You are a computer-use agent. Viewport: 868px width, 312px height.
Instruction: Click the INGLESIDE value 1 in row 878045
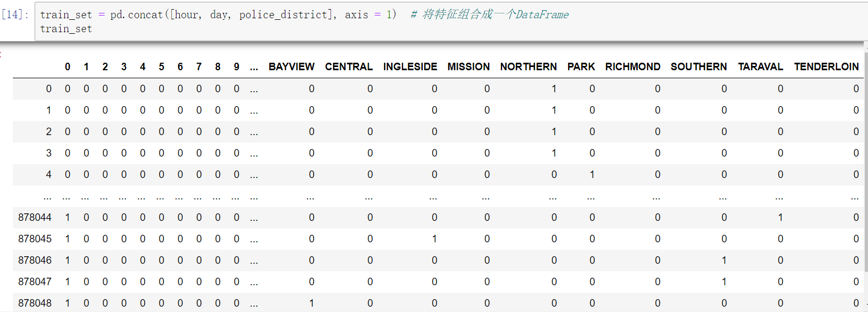pos(435,239)
